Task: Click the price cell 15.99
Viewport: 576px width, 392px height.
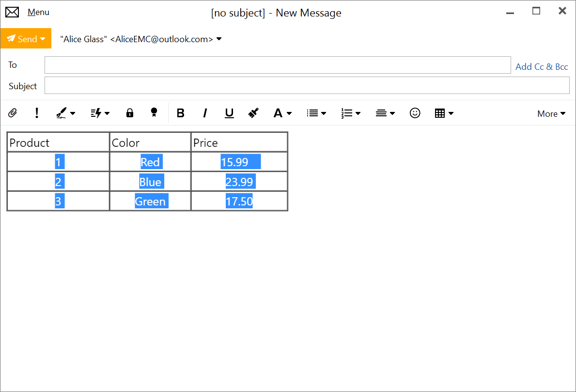Action: (x=239, y=162)
